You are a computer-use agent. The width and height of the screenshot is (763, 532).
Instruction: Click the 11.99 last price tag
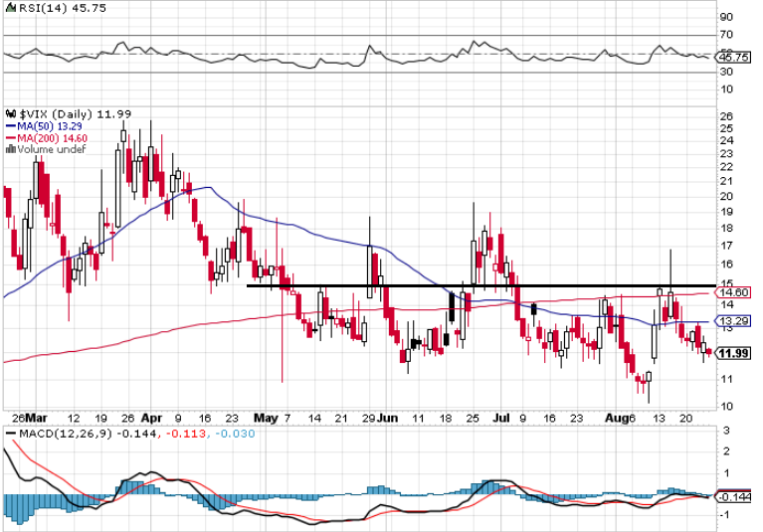point(734,352)
